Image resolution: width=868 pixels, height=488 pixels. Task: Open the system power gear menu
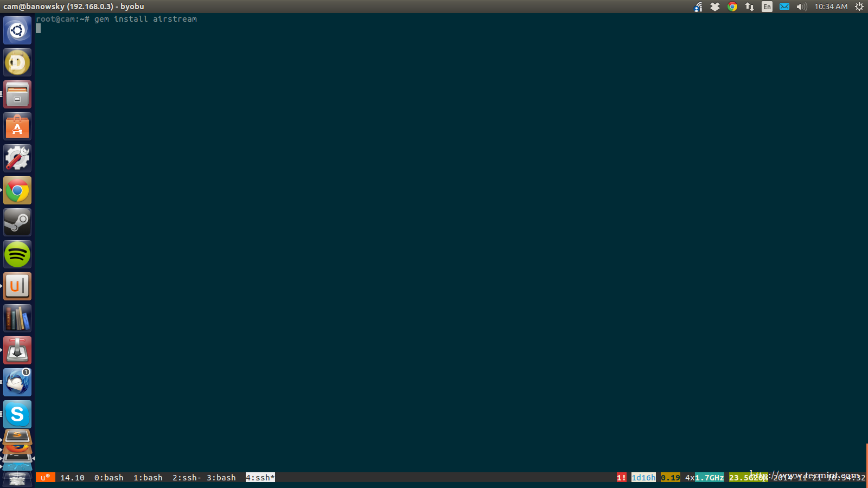(859, 7)
